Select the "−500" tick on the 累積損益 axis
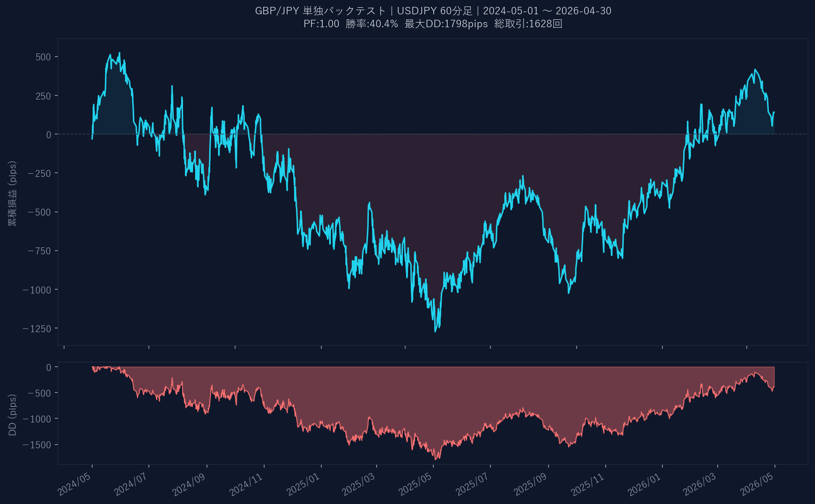The width and height of the screenshot is (815, 504). [x=40, y=212]
